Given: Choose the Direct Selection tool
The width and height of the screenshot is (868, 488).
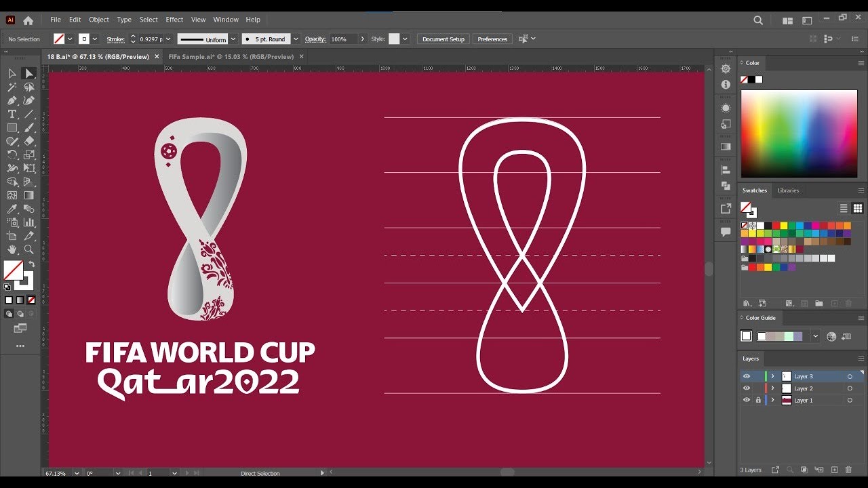Looking at the screenshot, I should point(28,73).
